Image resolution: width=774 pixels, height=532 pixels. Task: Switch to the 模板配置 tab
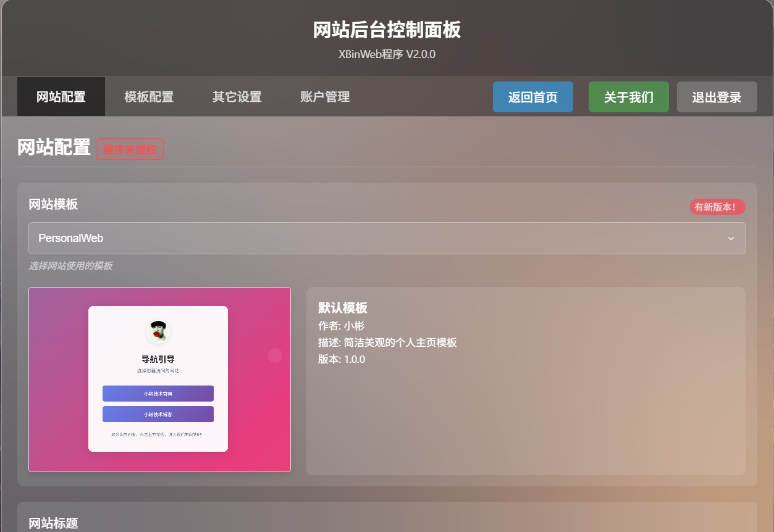pyautogui.click(x=149, y=97)
